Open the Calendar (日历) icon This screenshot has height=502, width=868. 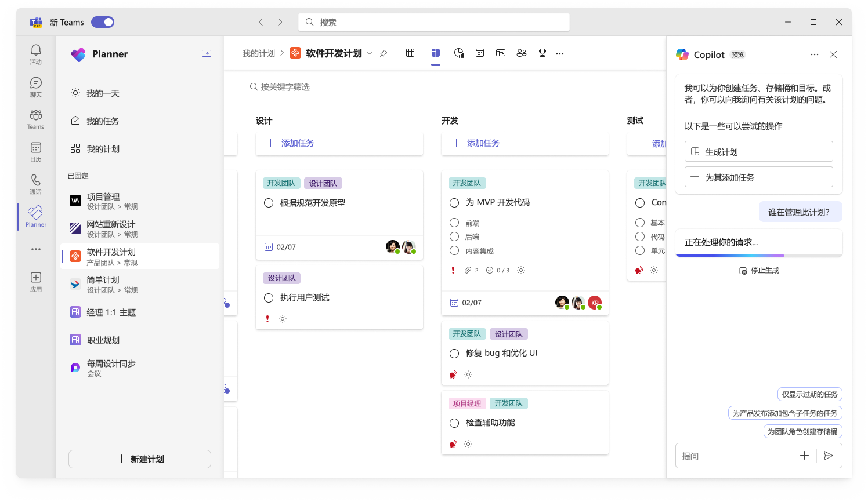[x=36, y=148]
